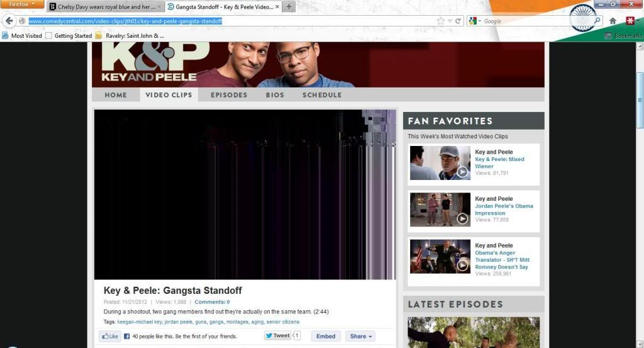The height and width of the screenshot is (348, 644).
Task: Open the Most Visited bookmark
Action: pyautogui.click(x=22, y=36)
